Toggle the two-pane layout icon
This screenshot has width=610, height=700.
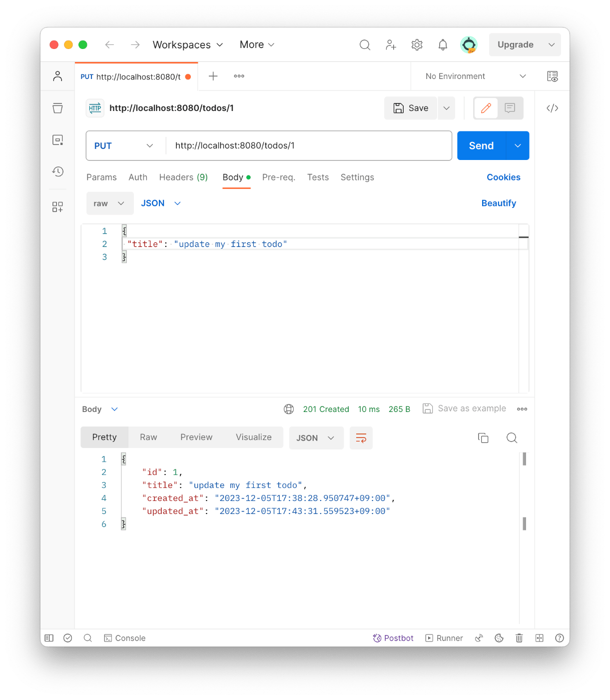[540, 638]
